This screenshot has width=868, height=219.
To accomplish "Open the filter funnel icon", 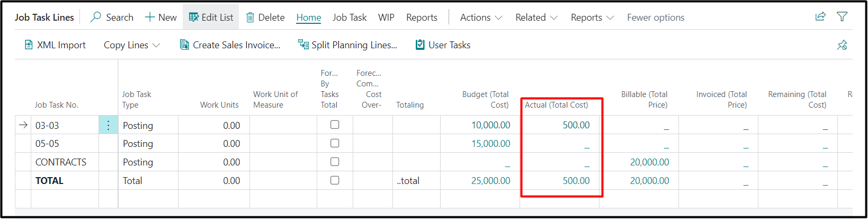I will tap(842, 16).
